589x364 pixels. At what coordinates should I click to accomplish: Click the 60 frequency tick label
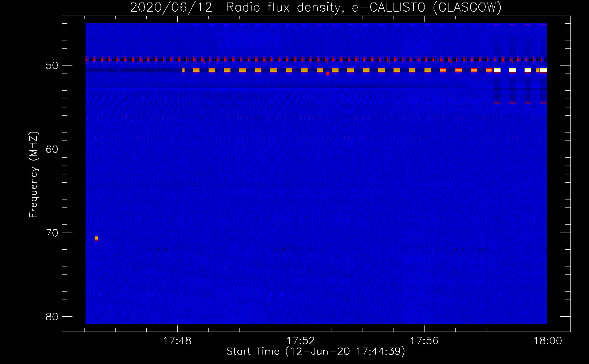(52, 149)
